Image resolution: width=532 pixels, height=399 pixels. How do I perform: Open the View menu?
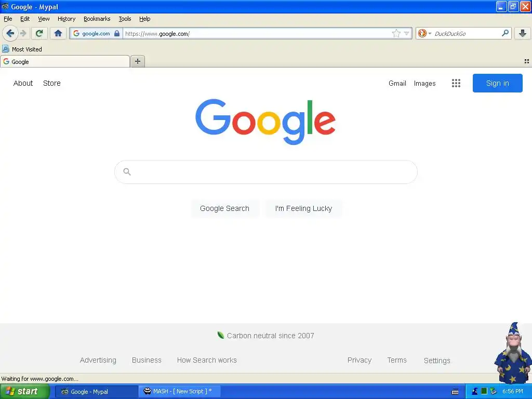[44, 19]
